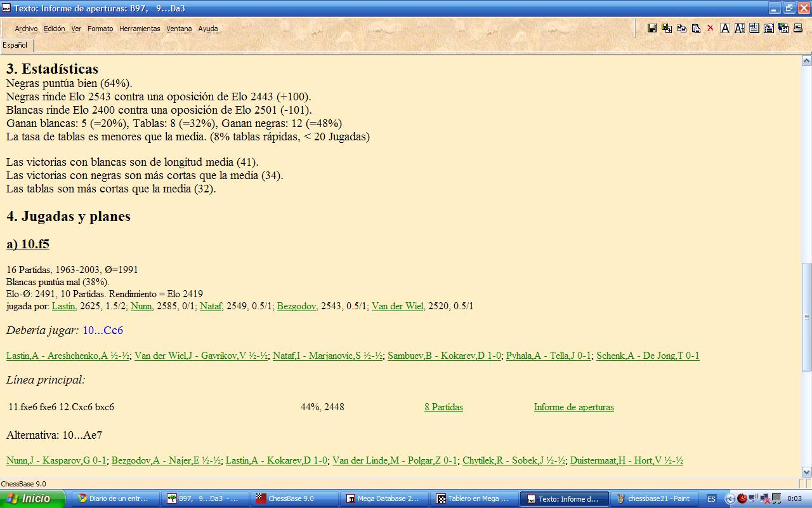Click the disconnected network tray icon

click(765, 498)
